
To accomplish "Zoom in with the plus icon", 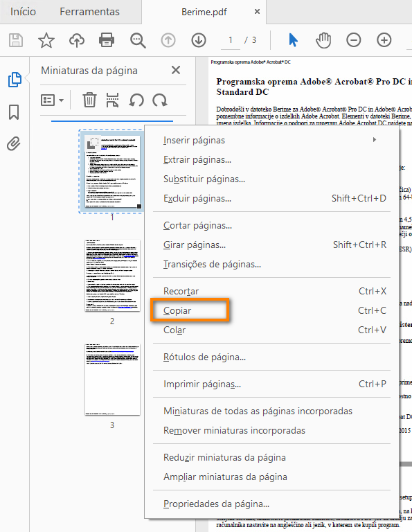I will (x=384, y=40).
